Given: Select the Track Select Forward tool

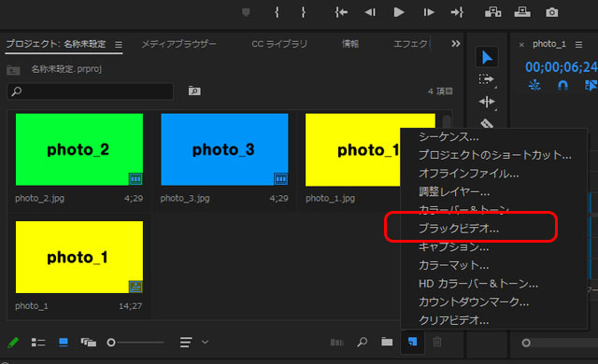Looking at the screenshot, I should click(487, 79).
